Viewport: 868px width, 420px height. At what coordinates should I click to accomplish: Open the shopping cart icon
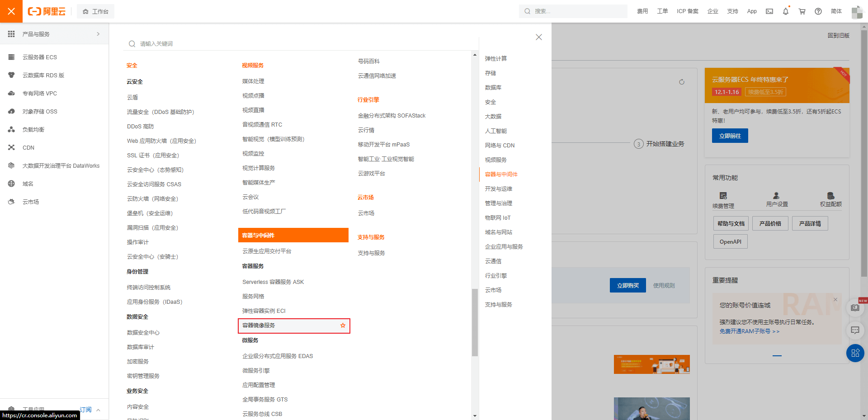[x=802, y=11]
